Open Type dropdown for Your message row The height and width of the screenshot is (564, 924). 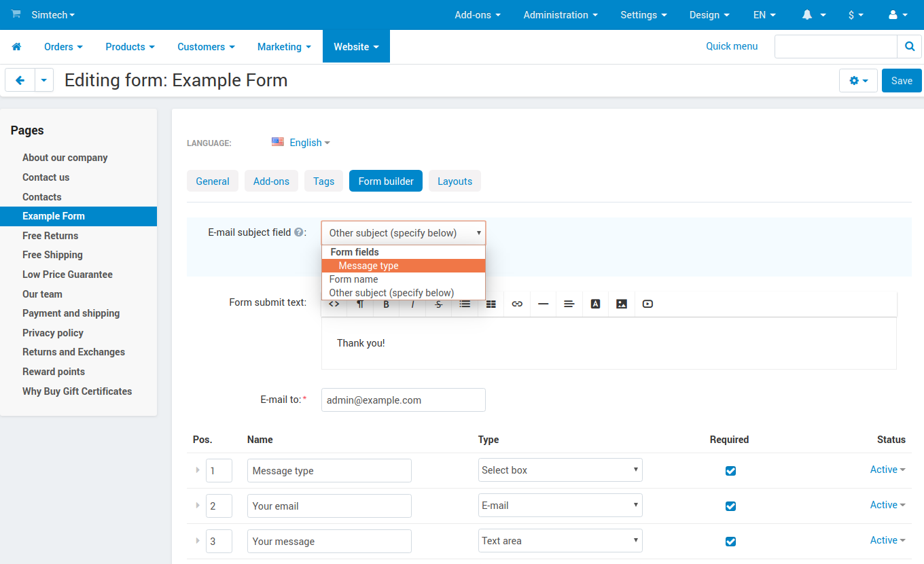[x=561, y=541]
